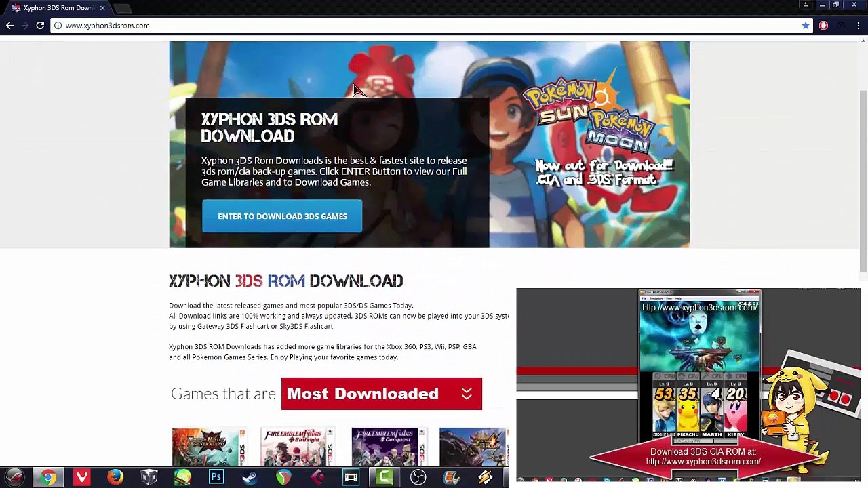Open Firefox from the taskbar
Image resolution: width=868 pixels, height=488 pixels.
[115, 478]
